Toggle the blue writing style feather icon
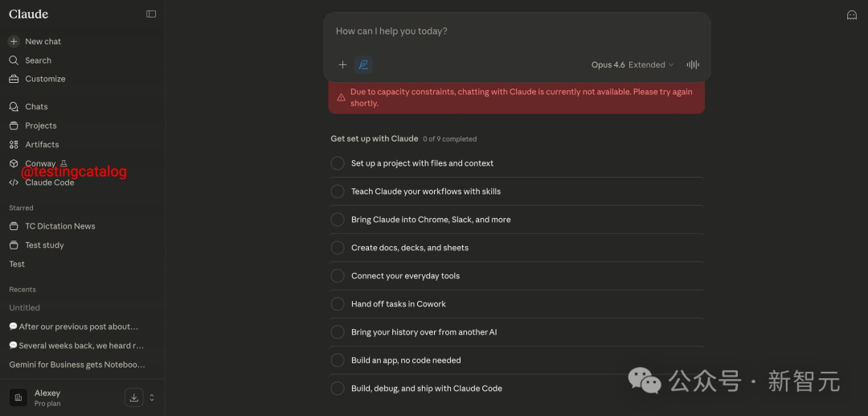 pyautogui.click(x=363, y=65)
